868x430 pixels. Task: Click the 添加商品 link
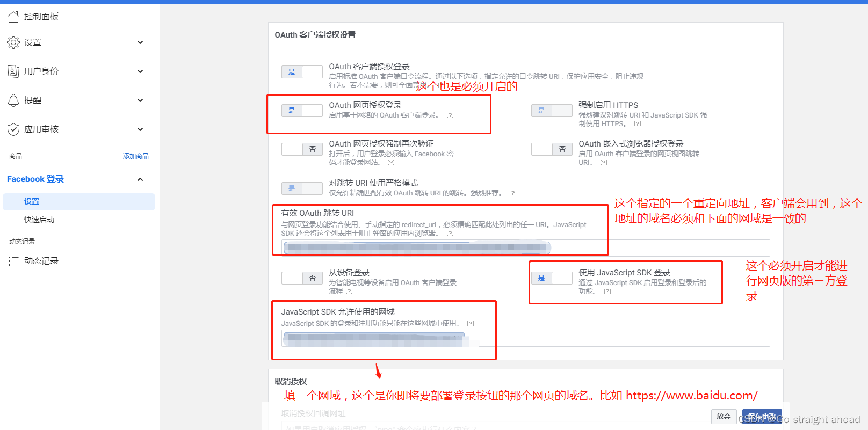135,156
